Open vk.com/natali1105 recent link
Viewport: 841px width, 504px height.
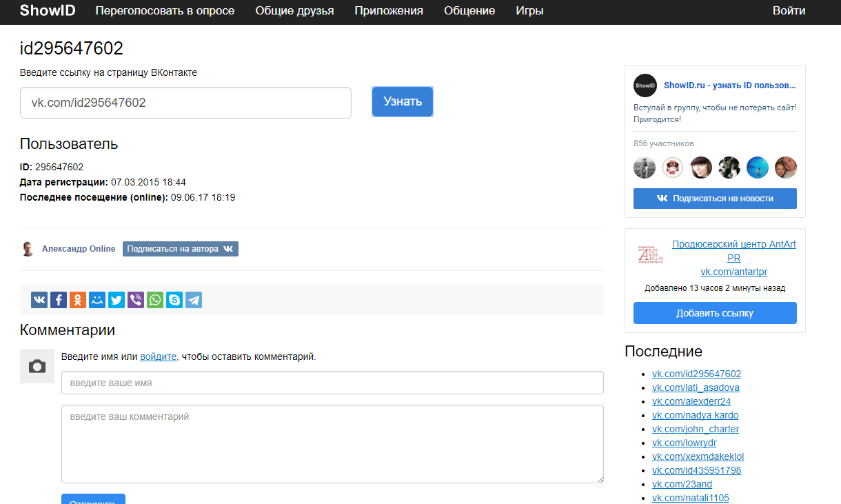(x=691, y=498)
